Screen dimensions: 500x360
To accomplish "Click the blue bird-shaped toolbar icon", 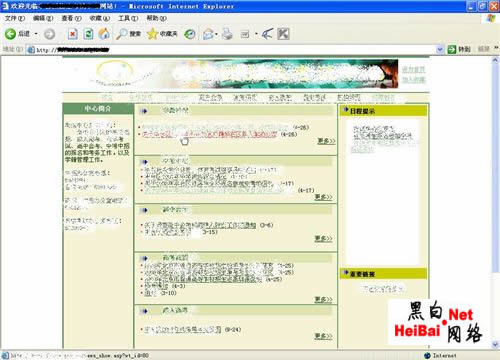I will pyautogui.click(x=267, y=34).
